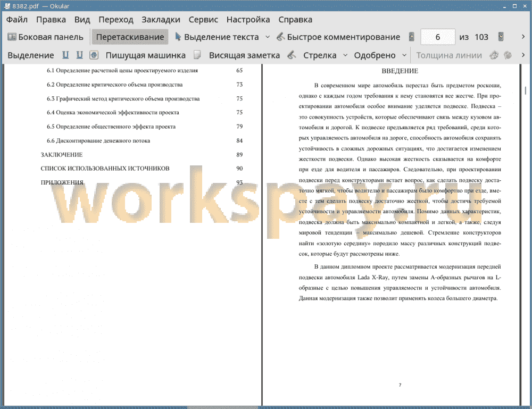Click the СПИСОК ИСПОЛЬЗОВАННЫХ ИСТОЧНИКОВ entry
This screenshot has height=409, width=532.
point(105,169)
